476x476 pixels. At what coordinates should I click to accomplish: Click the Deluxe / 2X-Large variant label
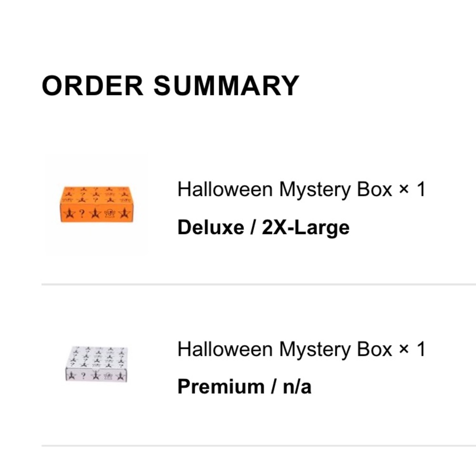pyautogui.click(x=263, y=228)
